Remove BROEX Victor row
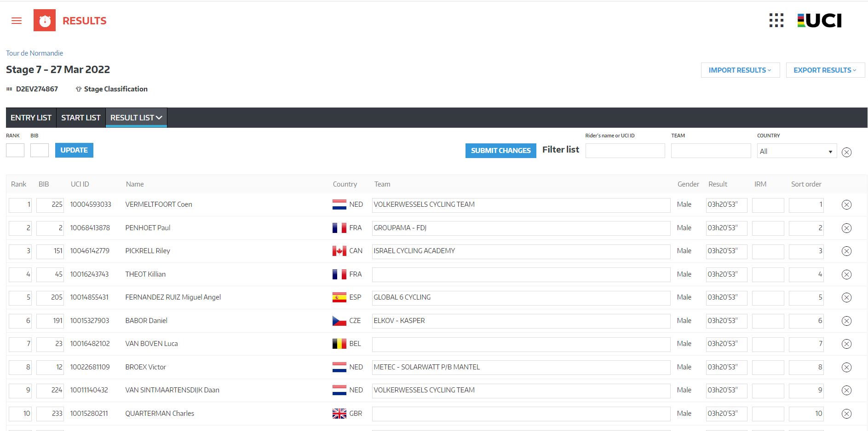Viewport: 868px width, 431px height. (x=846, y=368)
